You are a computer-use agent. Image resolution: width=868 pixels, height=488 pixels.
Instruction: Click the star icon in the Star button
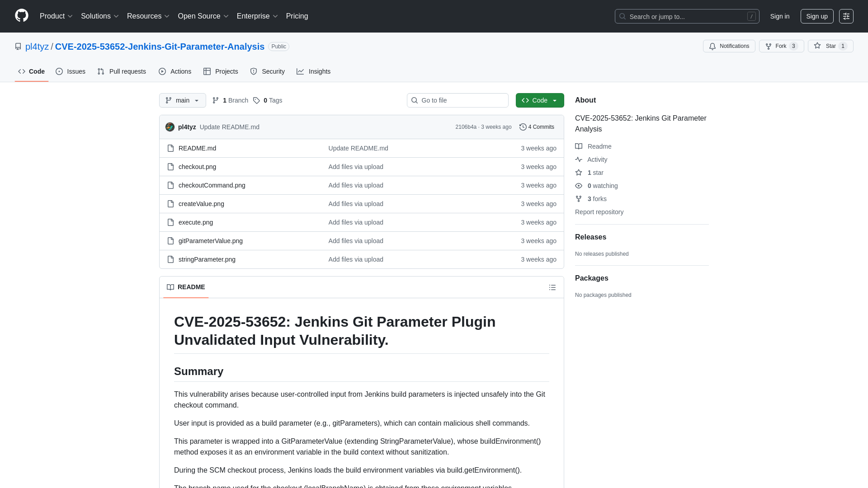[817, 46]
